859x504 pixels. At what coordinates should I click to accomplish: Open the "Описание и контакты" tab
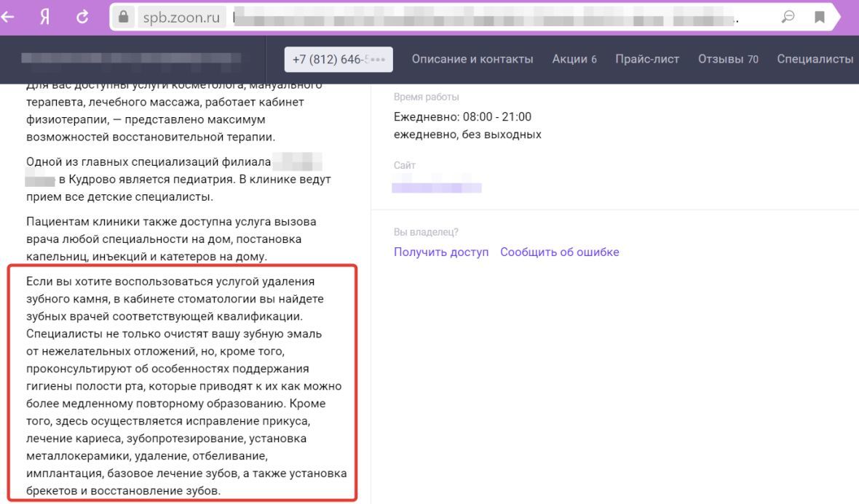pyautogui.click(x=472, y=60)
